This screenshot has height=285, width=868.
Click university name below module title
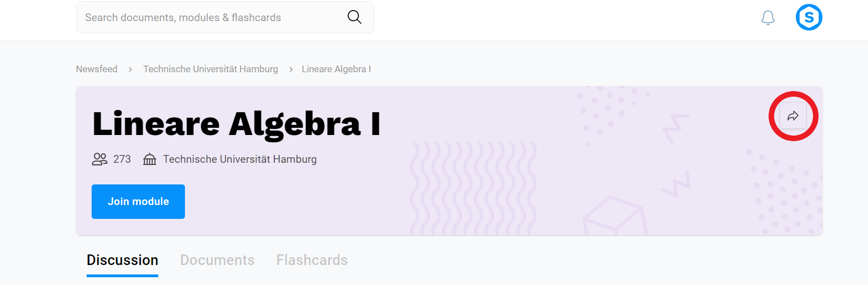240,159
